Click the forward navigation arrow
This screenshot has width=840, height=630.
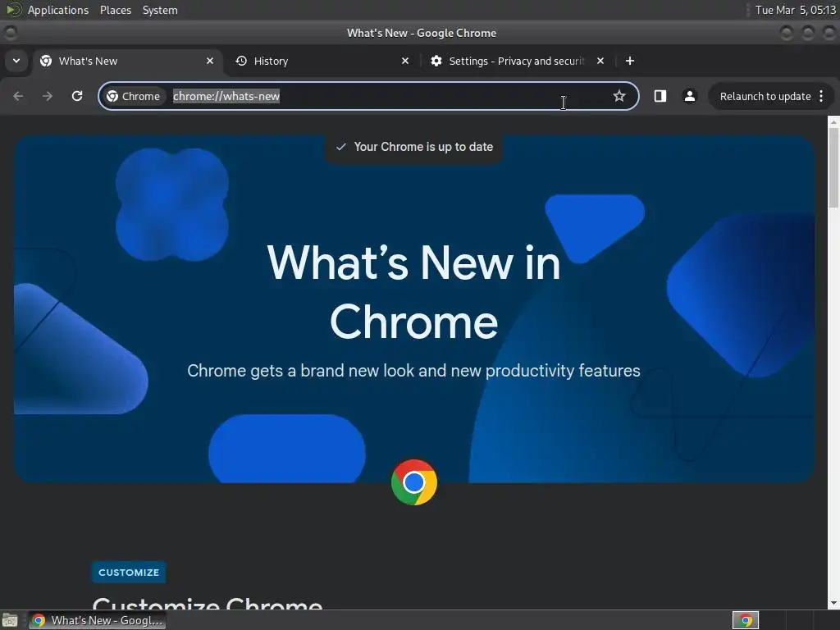[x=47, y=96]
